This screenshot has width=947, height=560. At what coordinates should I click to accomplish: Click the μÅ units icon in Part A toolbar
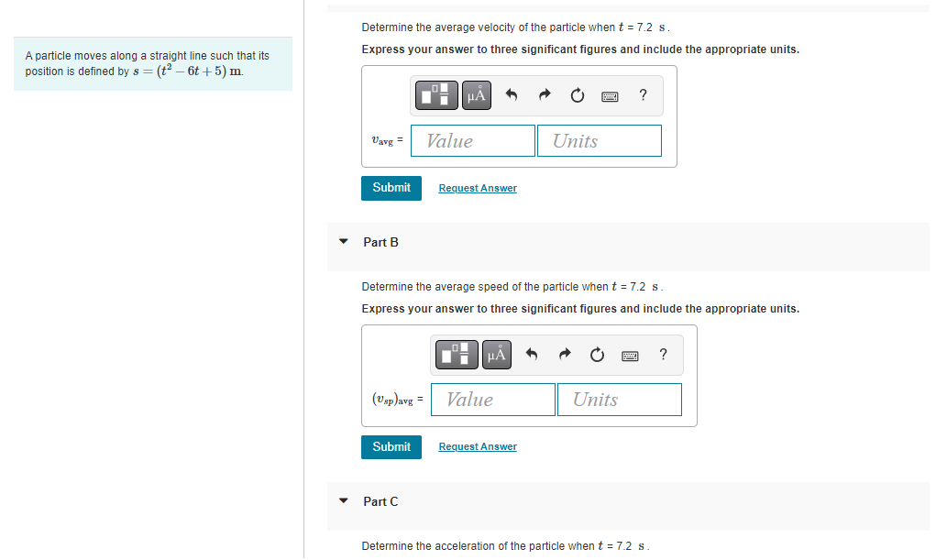pyautogui.click(x=476, y=94)
